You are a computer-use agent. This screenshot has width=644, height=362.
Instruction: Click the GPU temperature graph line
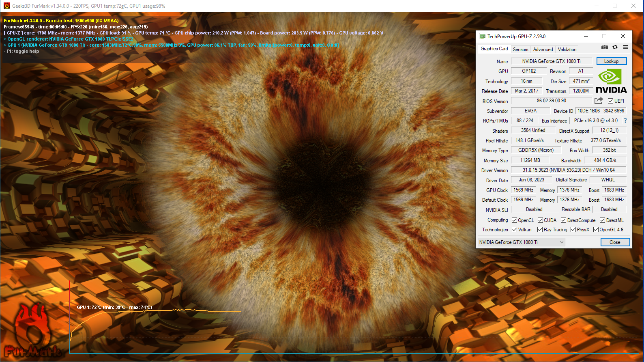click(162, 311)
